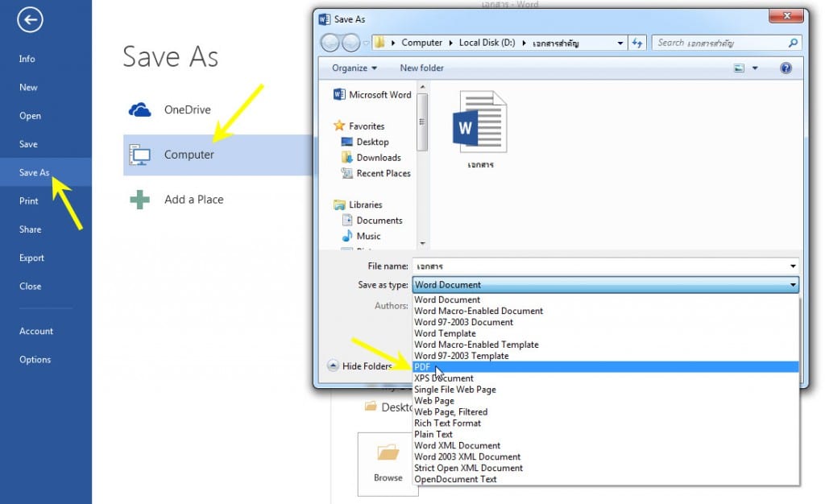Image resolution: width=825 pixels, height=504 pixels.
Task: Click the search magnifier icon
Action: (x=793, y=43)
